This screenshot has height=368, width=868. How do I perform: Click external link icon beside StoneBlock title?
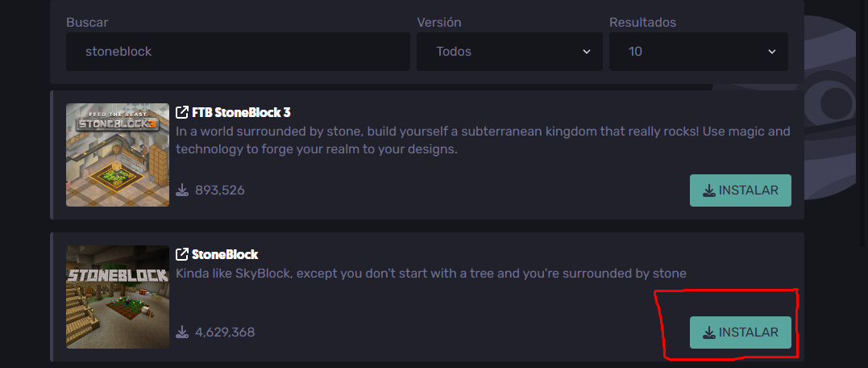181,254
